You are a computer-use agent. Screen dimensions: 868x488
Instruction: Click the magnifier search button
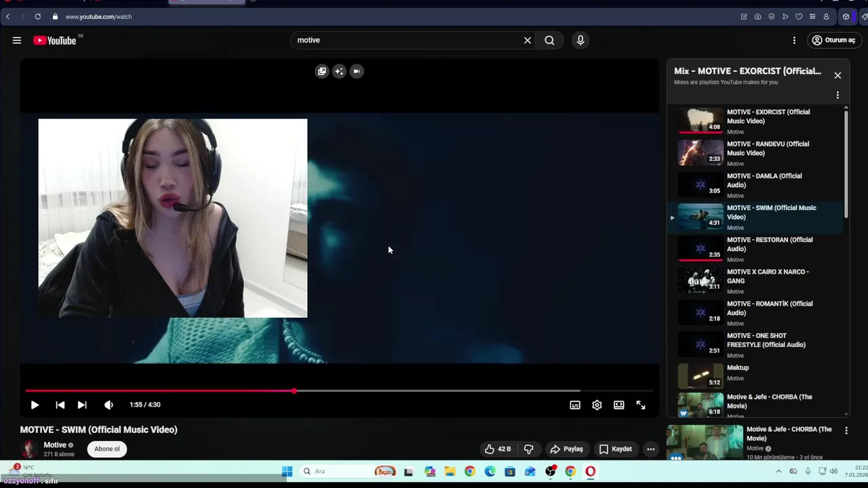[x=549, y=41]
